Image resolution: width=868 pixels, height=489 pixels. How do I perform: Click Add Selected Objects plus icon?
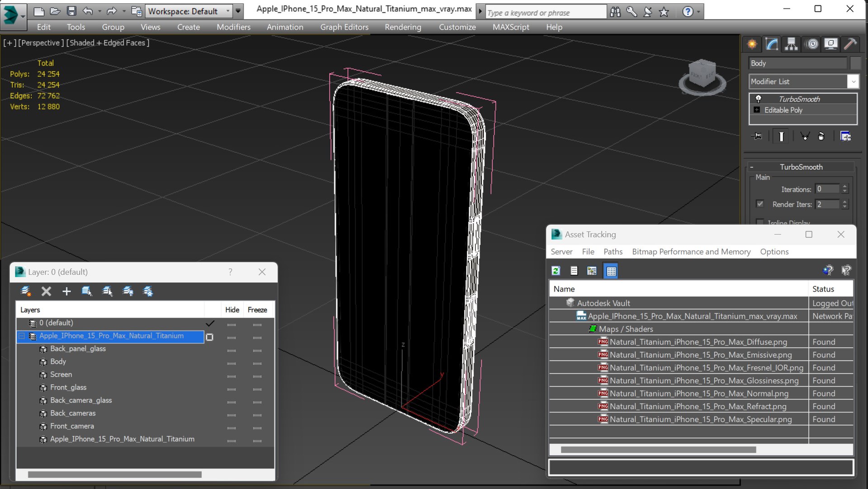(x=66, y=291)
